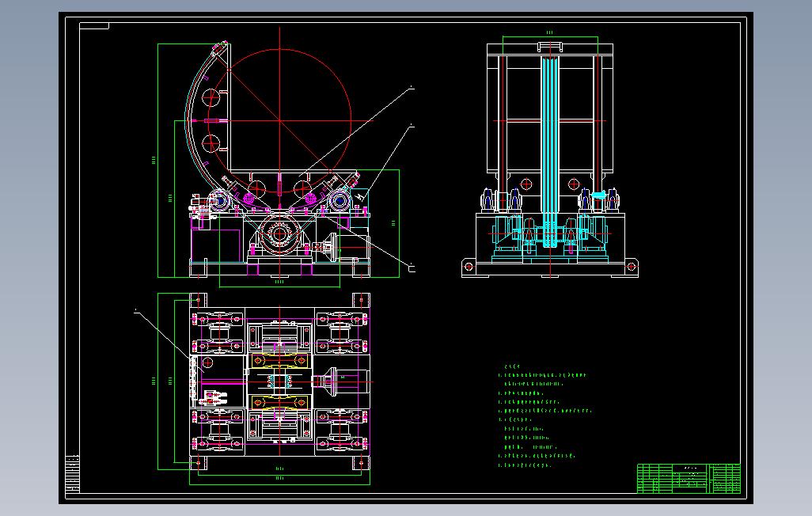Click the motor in the top plan view
812x516 pixels.
pos(342,381)
